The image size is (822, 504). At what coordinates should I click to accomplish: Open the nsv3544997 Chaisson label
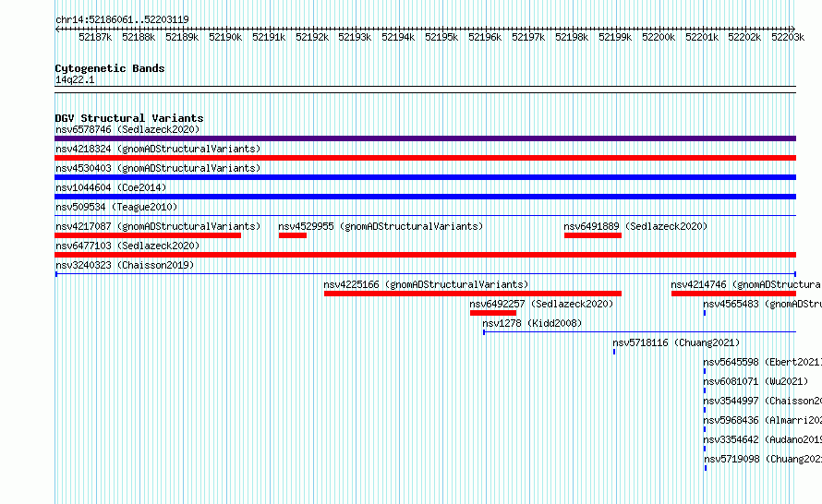point(762,401)
